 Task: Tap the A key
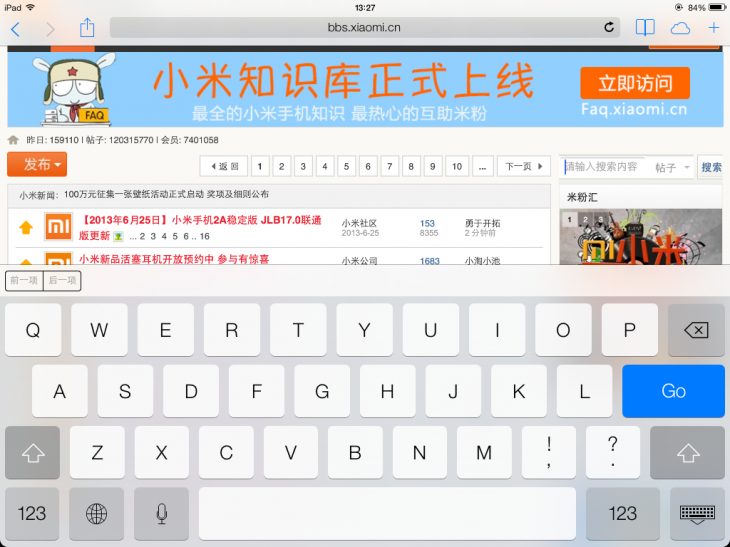[x=60, y=391]
